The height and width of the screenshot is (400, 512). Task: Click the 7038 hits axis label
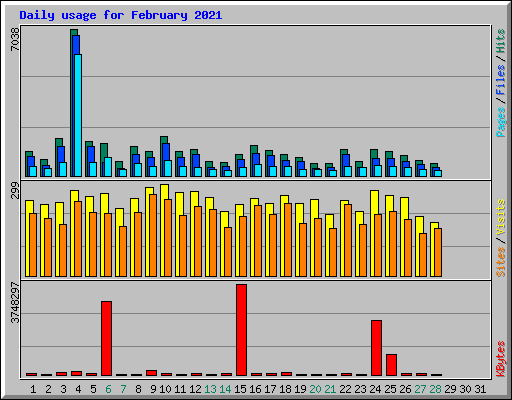point(15,39)
